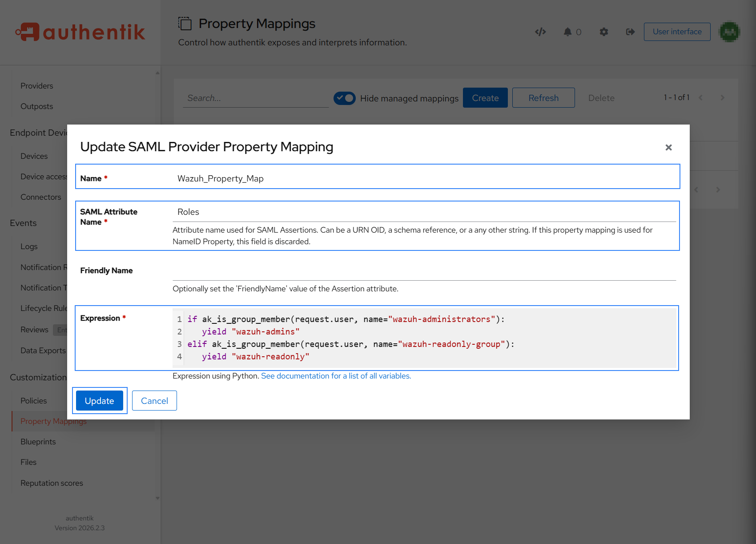
Task: Close the Update SAML Provider Property Mapping dialog
Action: (x=668, y=147)
